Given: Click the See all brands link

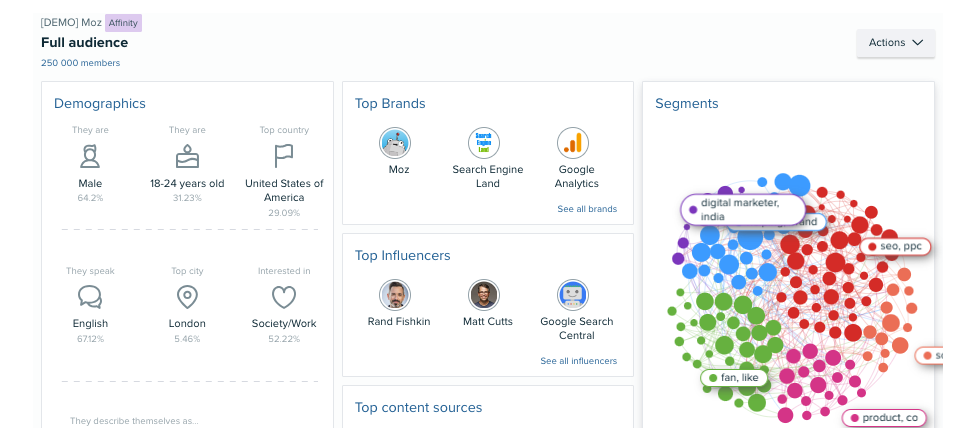Looking at the screenshot, I should (x=587, y=209).
